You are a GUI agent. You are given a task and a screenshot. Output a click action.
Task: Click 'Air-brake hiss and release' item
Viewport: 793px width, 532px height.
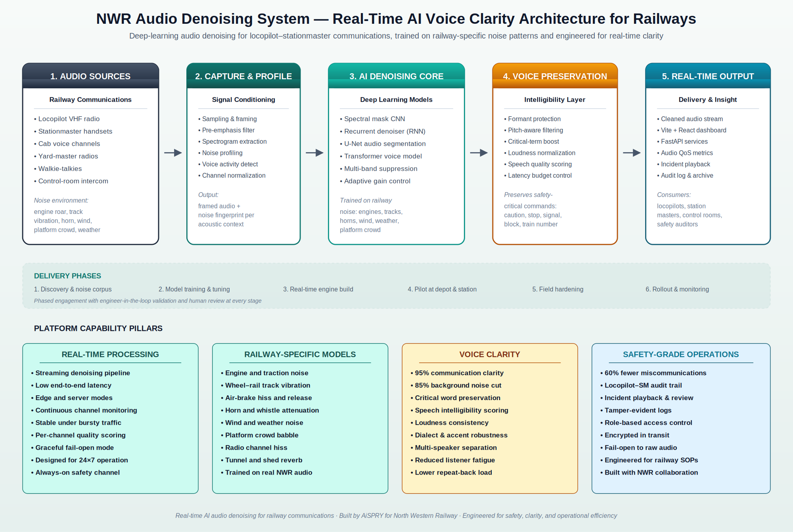tap(266, 398)
